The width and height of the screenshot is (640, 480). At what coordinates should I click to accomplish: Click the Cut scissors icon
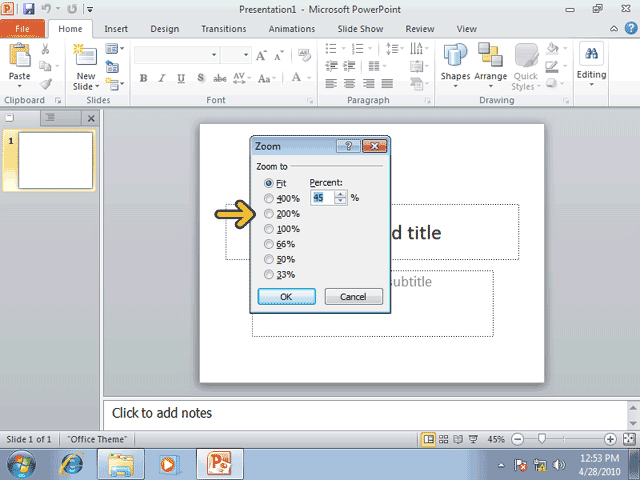(x=45, y=49)
